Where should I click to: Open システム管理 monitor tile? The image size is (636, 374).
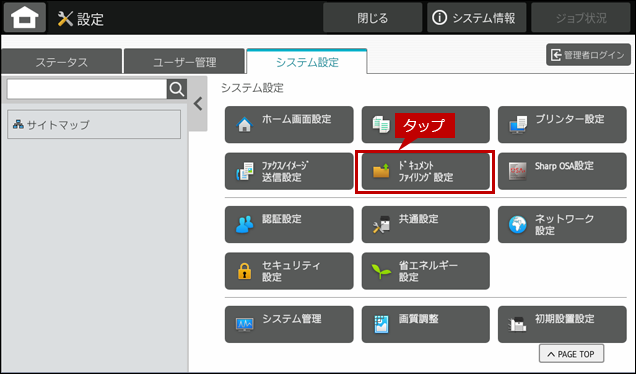289,324
